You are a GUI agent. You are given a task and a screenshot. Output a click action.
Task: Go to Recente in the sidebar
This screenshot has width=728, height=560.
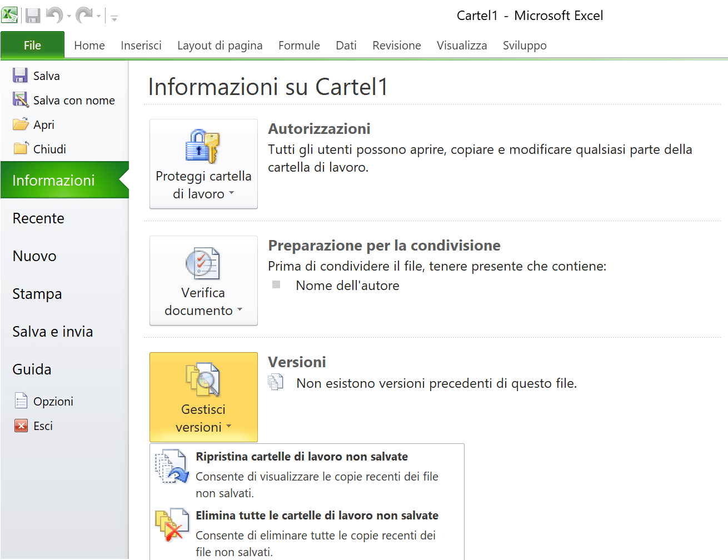[38, 218]
